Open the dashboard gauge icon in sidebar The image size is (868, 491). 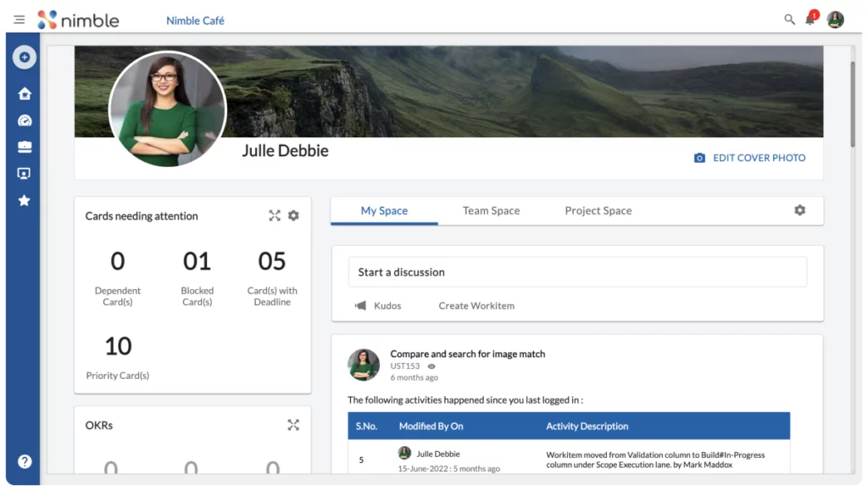tap(25, 120)
